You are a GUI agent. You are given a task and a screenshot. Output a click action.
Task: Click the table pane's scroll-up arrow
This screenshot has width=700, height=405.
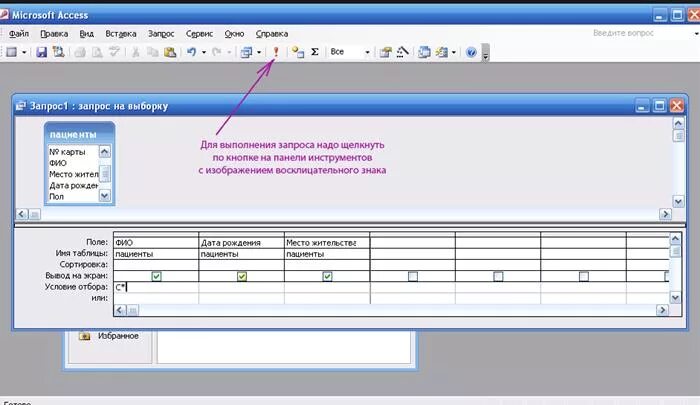pos(679,123)
